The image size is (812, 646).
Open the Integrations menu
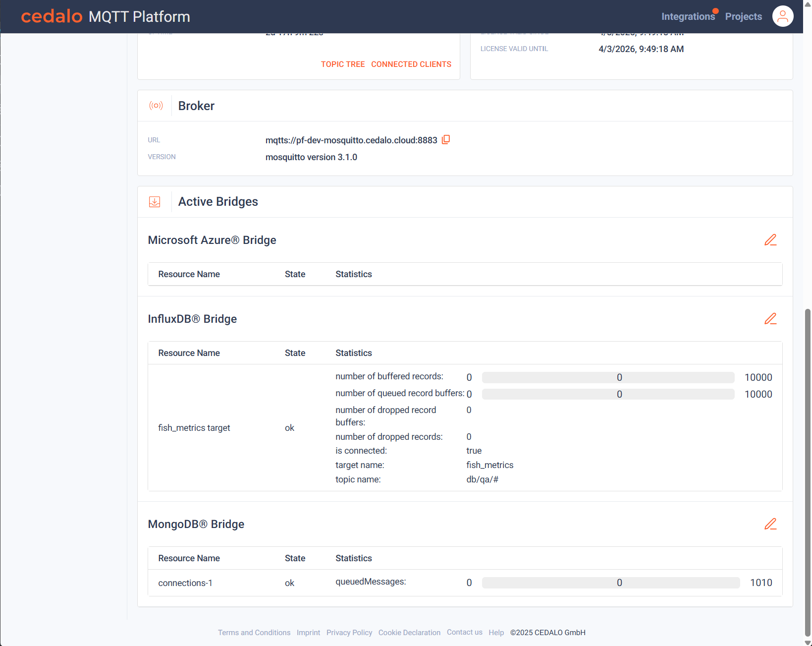(x=688, y=16)
